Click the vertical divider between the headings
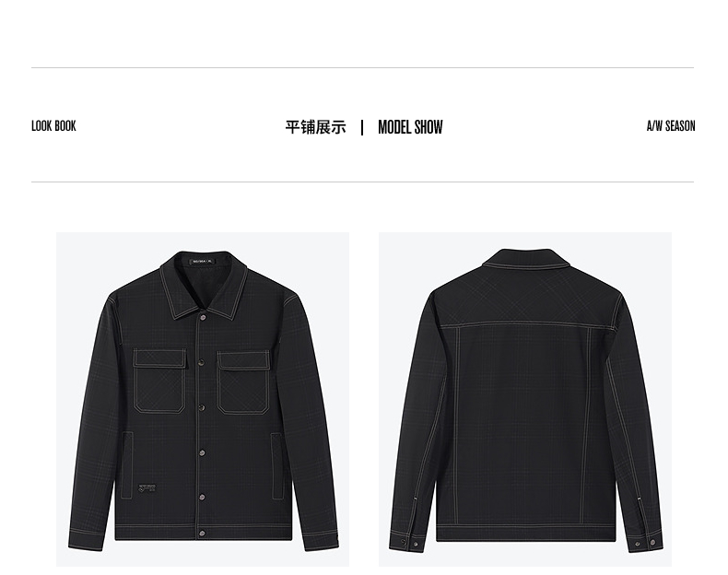The image size is (728, 575). click(362, 127)
